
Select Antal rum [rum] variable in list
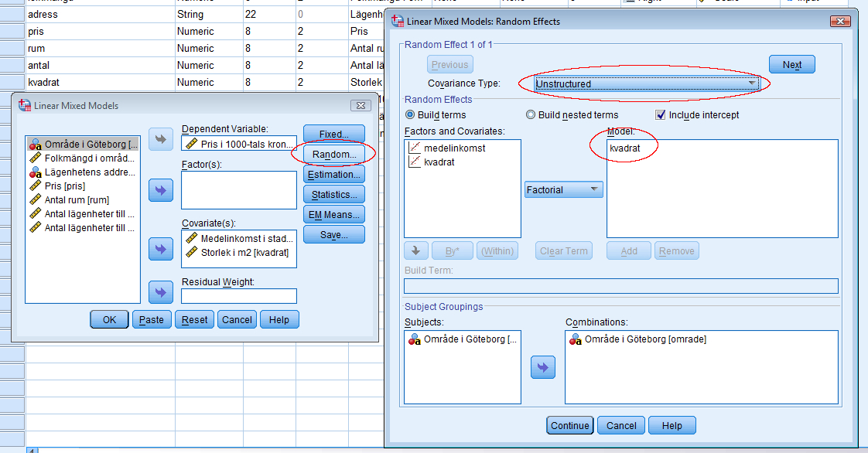77,200
